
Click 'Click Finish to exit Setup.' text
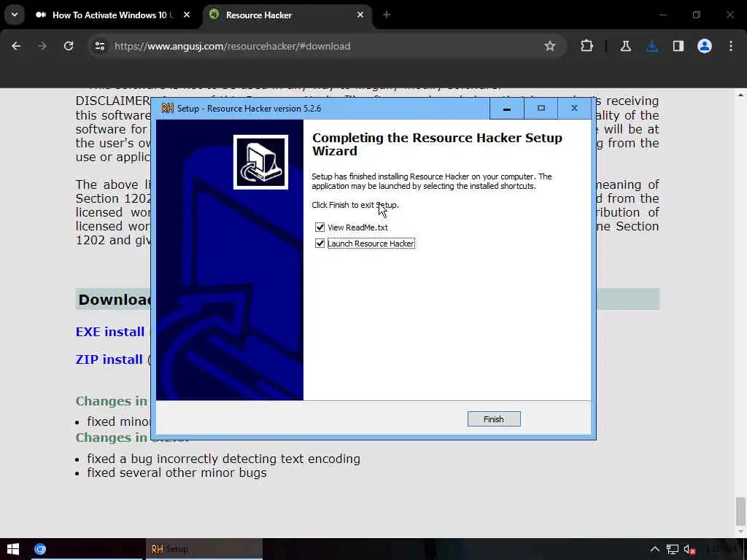pyautogui.click(x=355, y=205)
